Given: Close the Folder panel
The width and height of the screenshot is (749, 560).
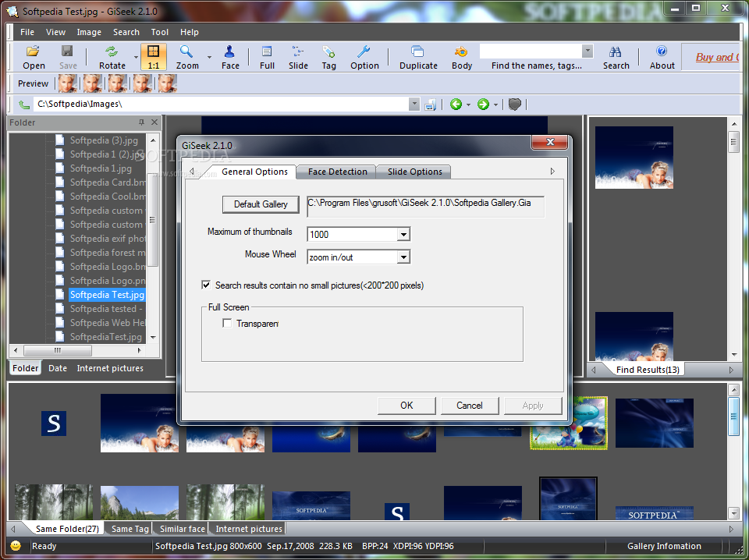Looking at the screenshot, I should point(154,122).
